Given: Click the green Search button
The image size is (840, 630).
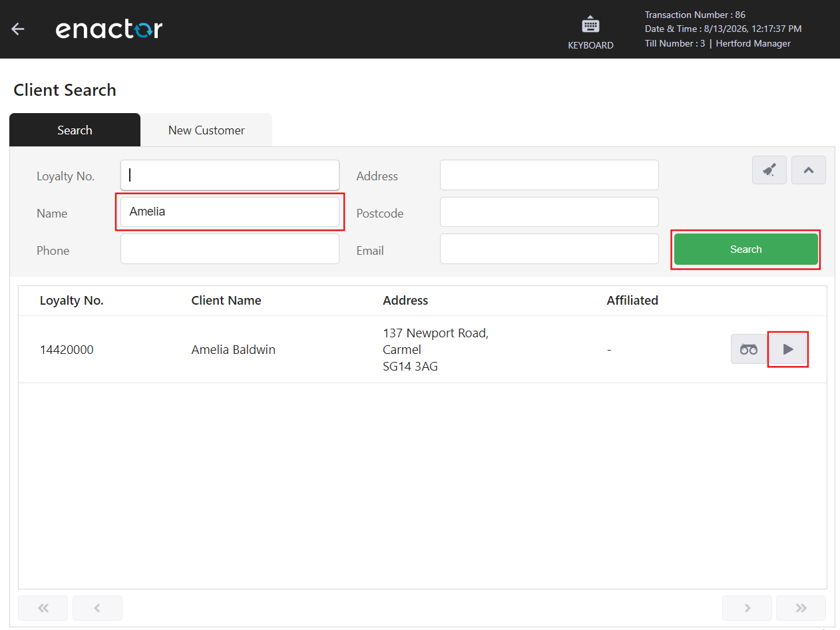Looking at the screenshot, I should click(x=745, y=249).
